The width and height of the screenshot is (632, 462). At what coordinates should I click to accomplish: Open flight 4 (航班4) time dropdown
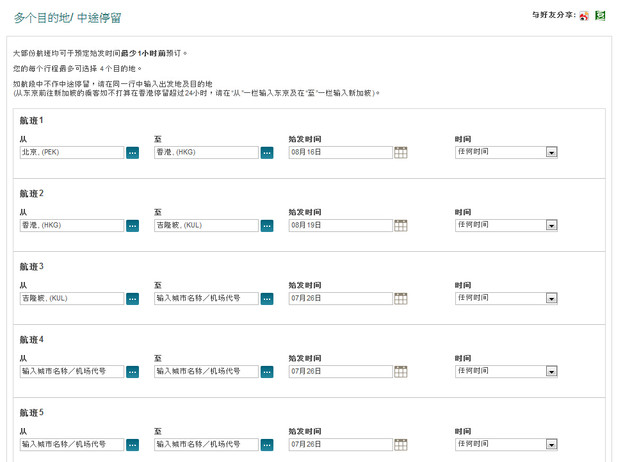[551, 372]
